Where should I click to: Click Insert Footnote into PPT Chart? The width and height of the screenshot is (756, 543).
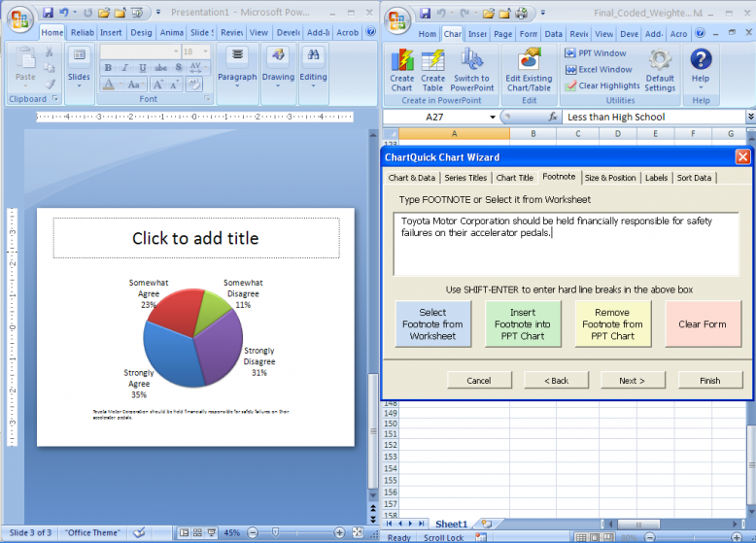click(x=523, y=323)
